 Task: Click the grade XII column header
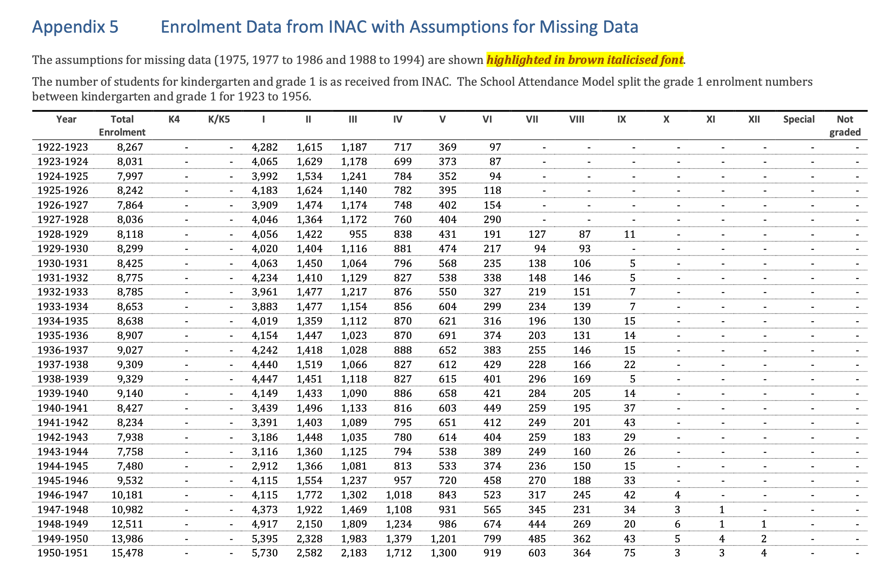(x=754, y=119)
